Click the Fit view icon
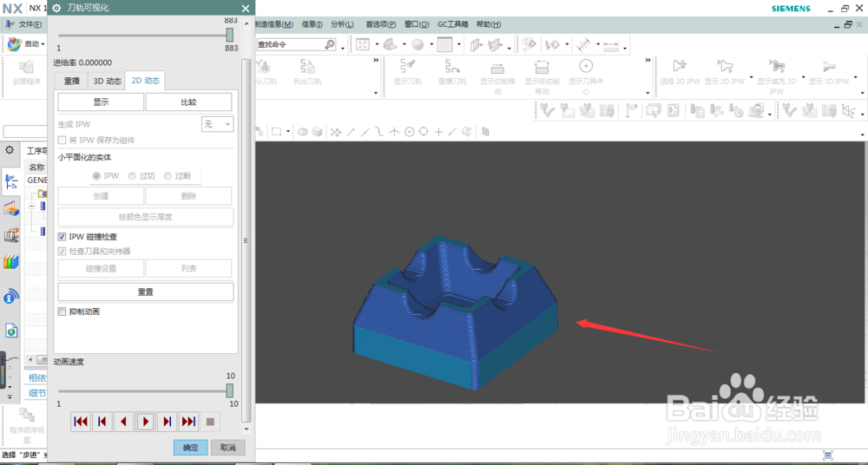The height and width of the screenshot is (465, 868). click(x=363, y=45)
